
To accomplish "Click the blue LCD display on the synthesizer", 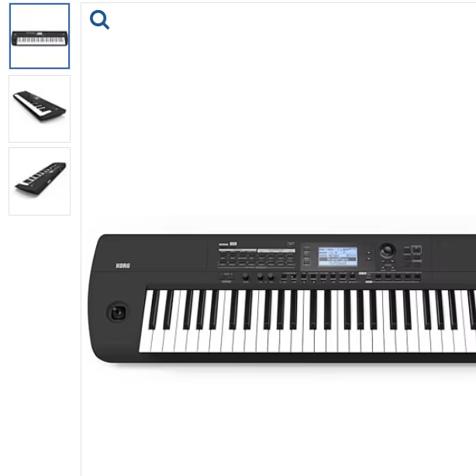I will pyautogui.click(x=337, y=257).
